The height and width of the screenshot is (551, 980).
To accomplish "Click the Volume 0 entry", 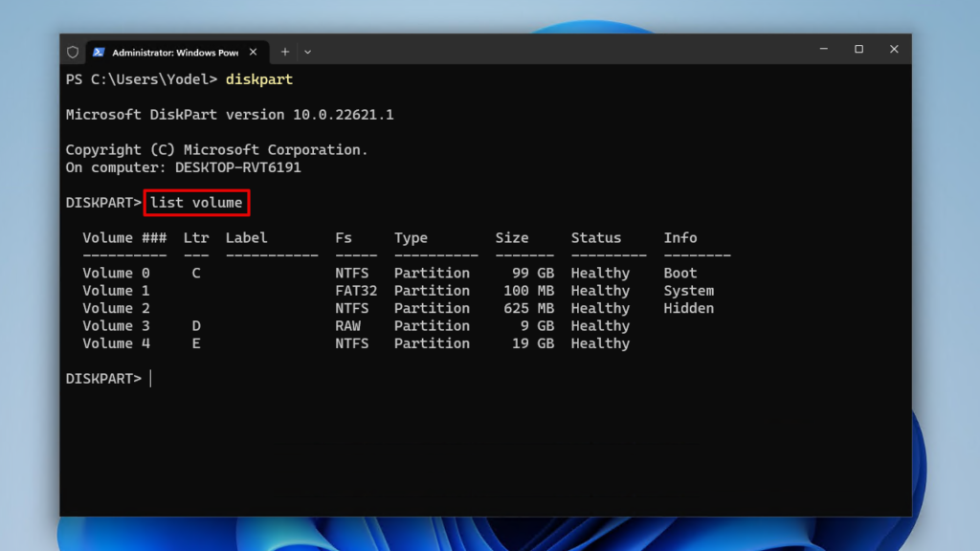I will [116, 273].
